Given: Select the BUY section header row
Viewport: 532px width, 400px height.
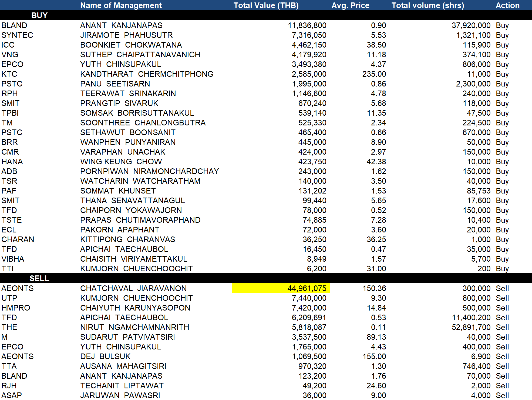Looking at the screenshot, I should click(x=266, y=15).
